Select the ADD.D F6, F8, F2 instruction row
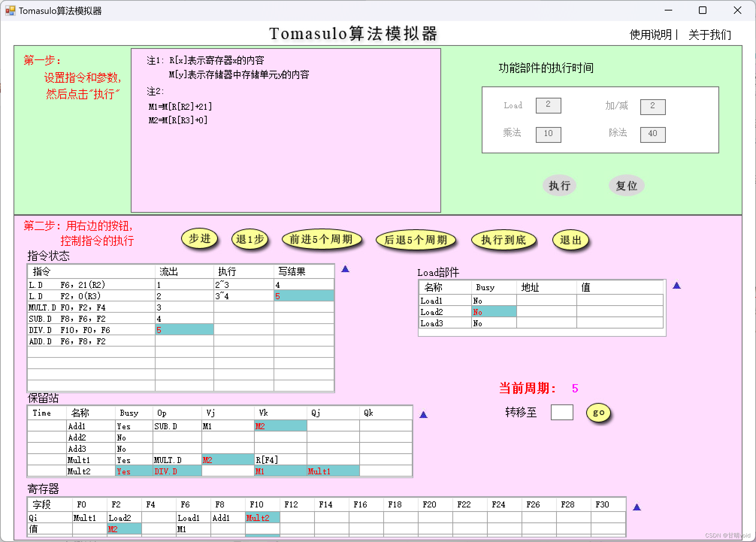The height and width of the screenshot is (542, 756). click(181, 341)
